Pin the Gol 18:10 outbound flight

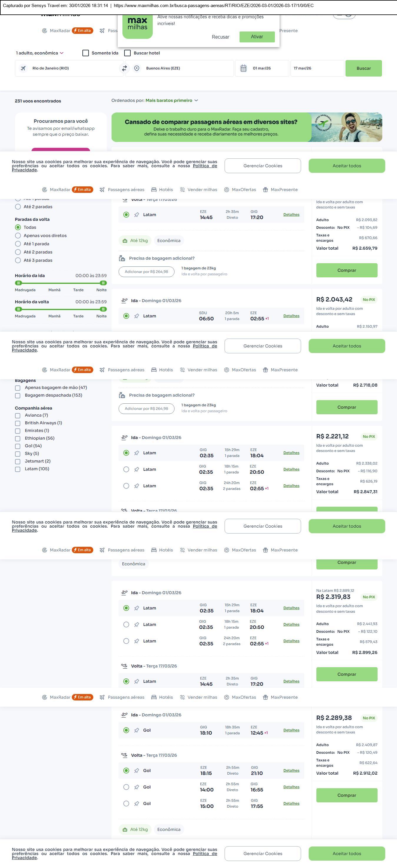pyautogui.click(x=136, y=730)
